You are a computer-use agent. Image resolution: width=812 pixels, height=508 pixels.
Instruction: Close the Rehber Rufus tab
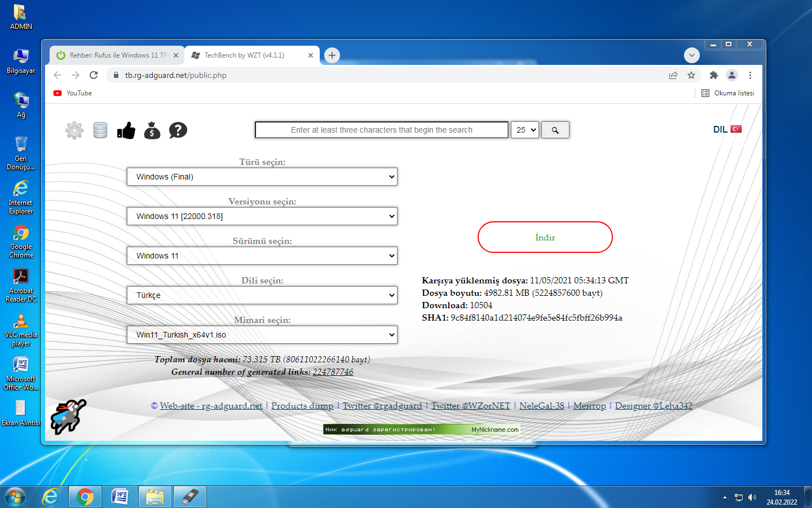tap(176, 55)
